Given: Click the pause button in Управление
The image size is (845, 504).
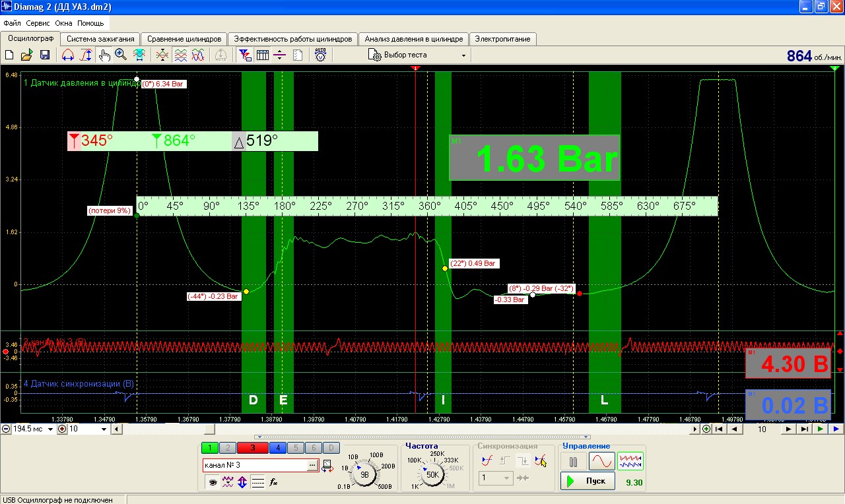Looking at the screenshot, I should pyautogui.click(x=574, y=460).
